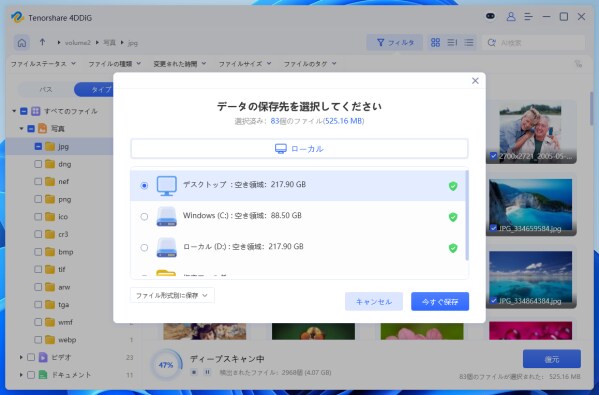The image size is (599, 395).
Task: Open the ファイルサイズ filter dropdown
Action: click(x=244, y=64)
